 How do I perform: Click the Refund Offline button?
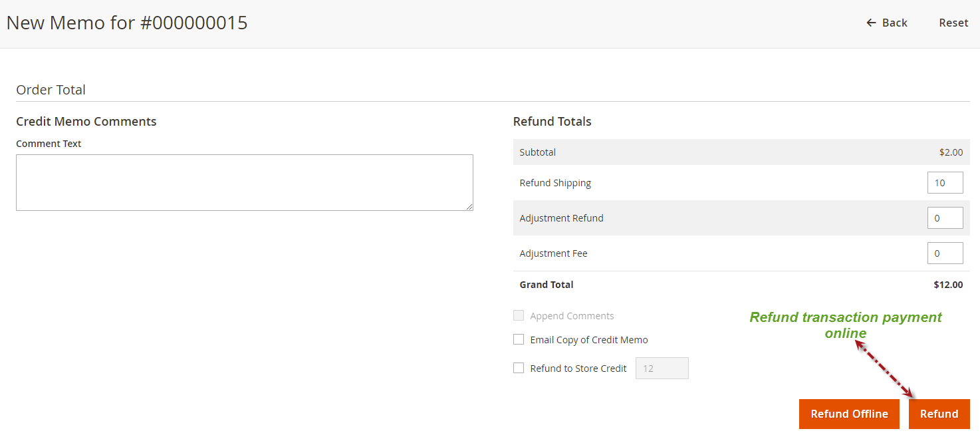849,414
